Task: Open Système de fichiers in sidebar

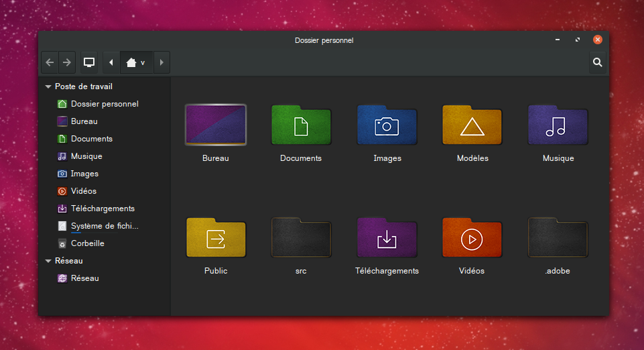Action: tap(105, 226)
